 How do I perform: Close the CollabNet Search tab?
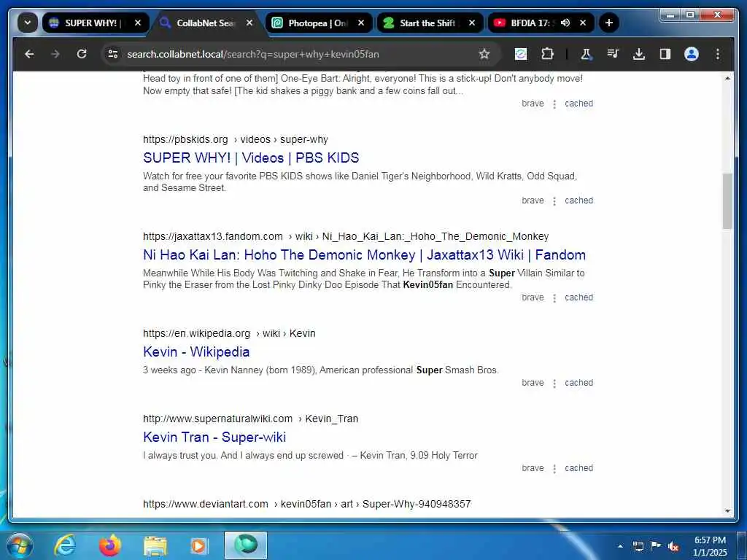(x=249, y=23)
